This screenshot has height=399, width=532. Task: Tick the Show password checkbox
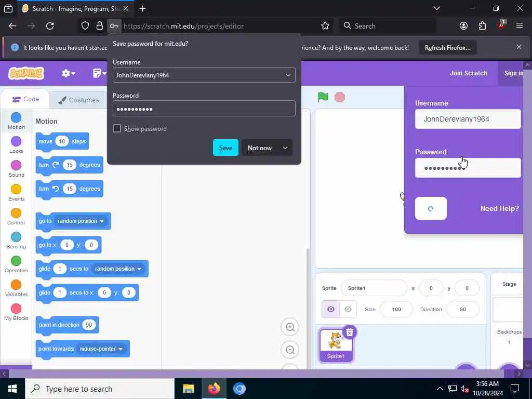pyautogui.click(x=117, y=128)
